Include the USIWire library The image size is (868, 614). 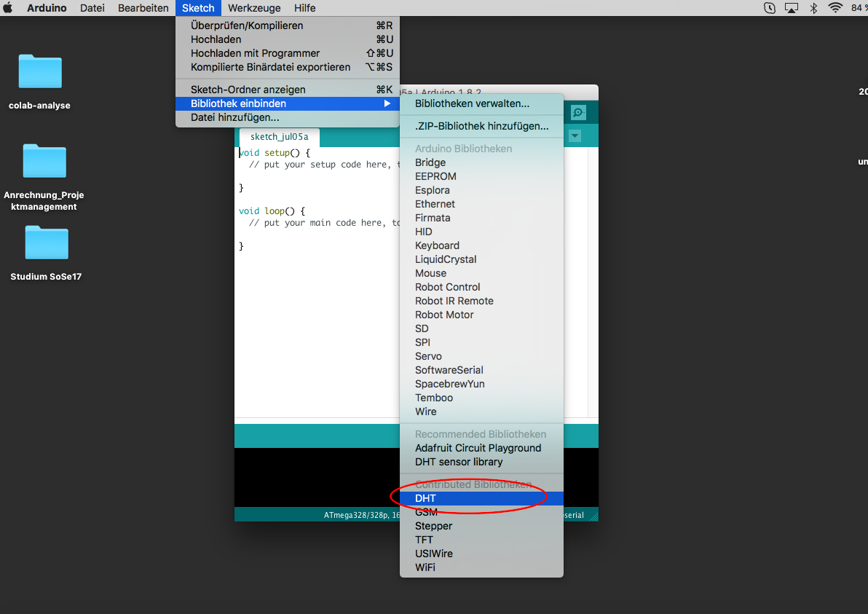click(x=481, y=554)
